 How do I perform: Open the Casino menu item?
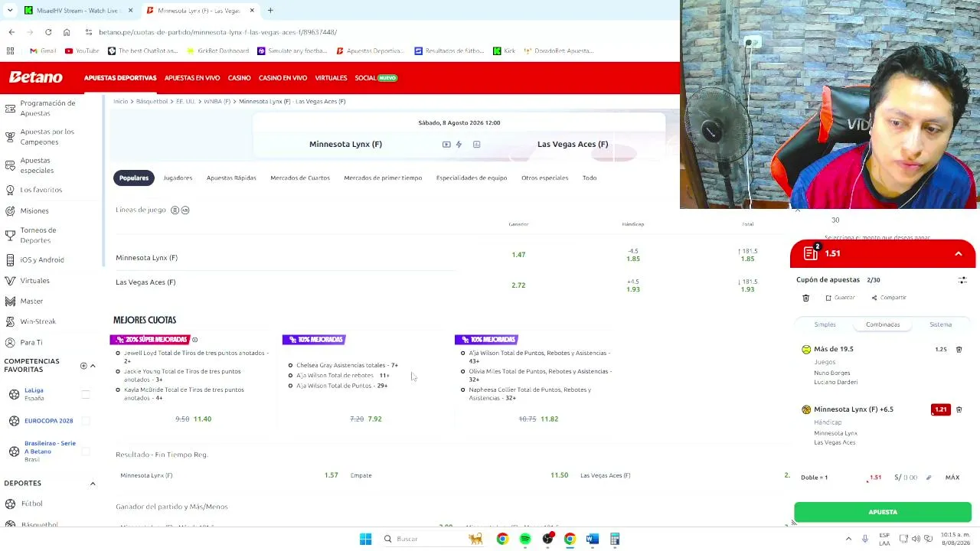(x=239, y=78)
